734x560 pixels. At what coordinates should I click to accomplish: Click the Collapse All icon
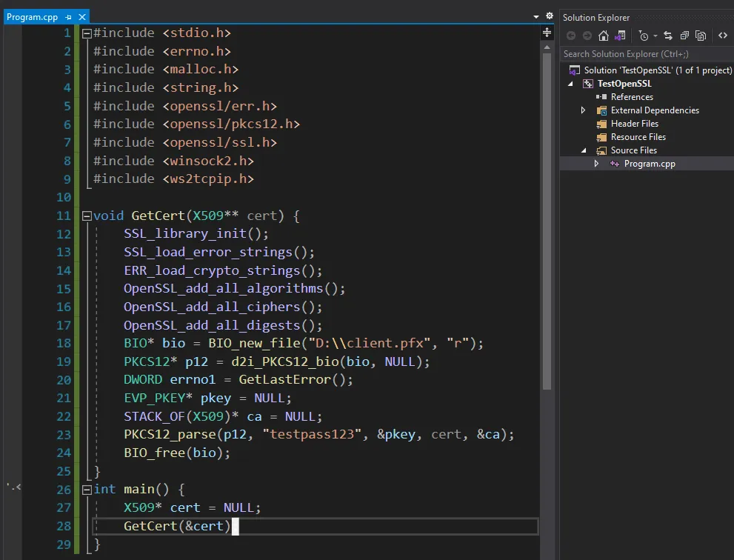(x=684, y=36)
